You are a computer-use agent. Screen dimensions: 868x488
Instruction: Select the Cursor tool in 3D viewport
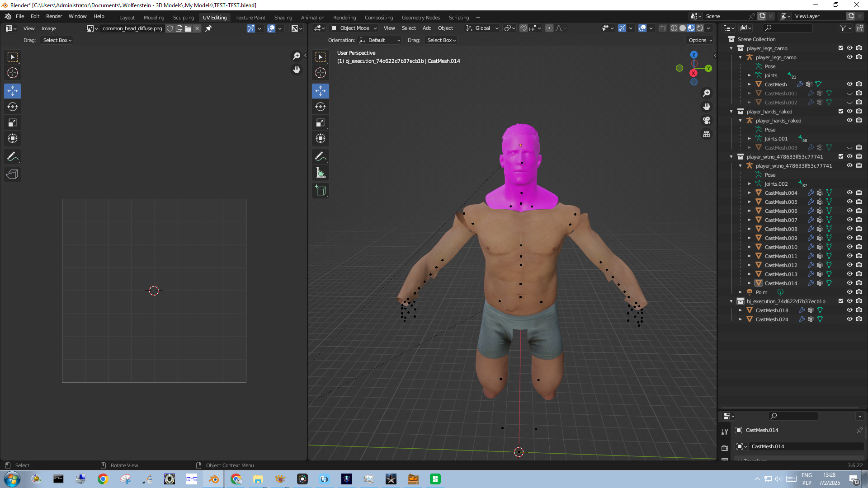(x=321, y=73)
